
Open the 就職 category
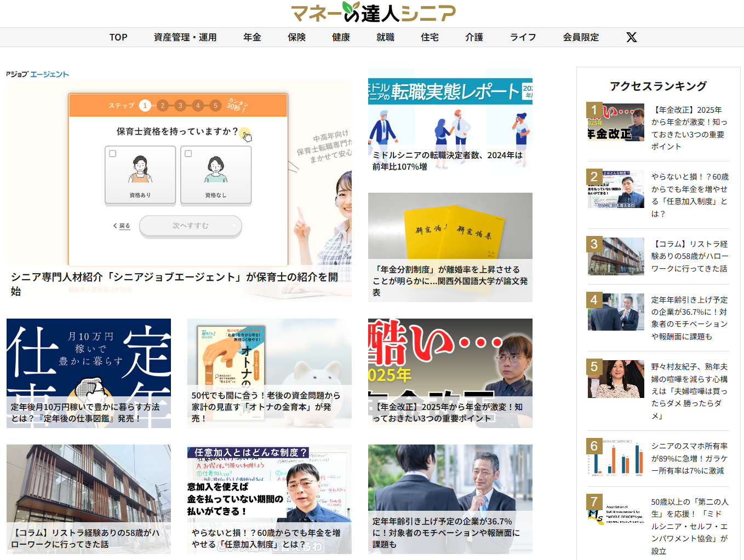pyautogui.click(x=385, y=37)
